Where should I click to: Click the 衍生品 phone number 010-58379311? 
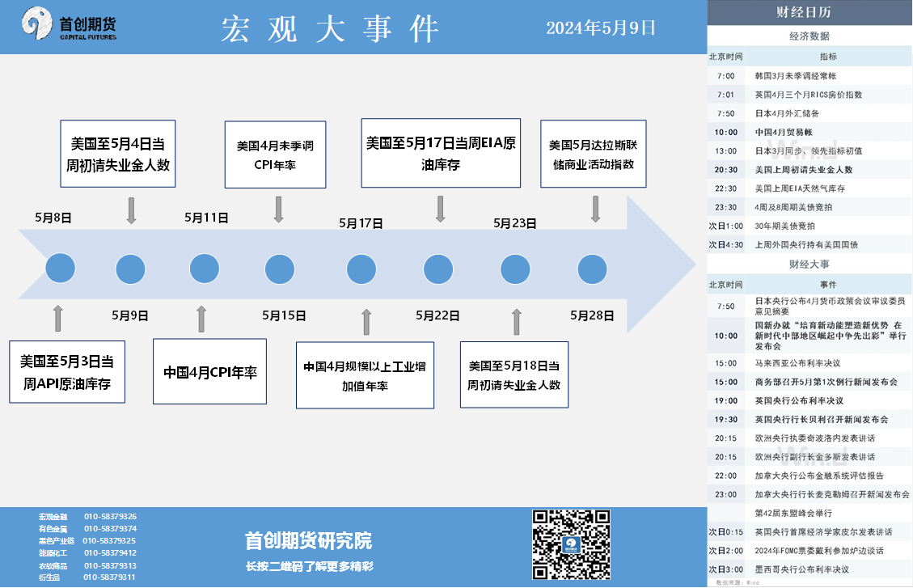[109, 577]
